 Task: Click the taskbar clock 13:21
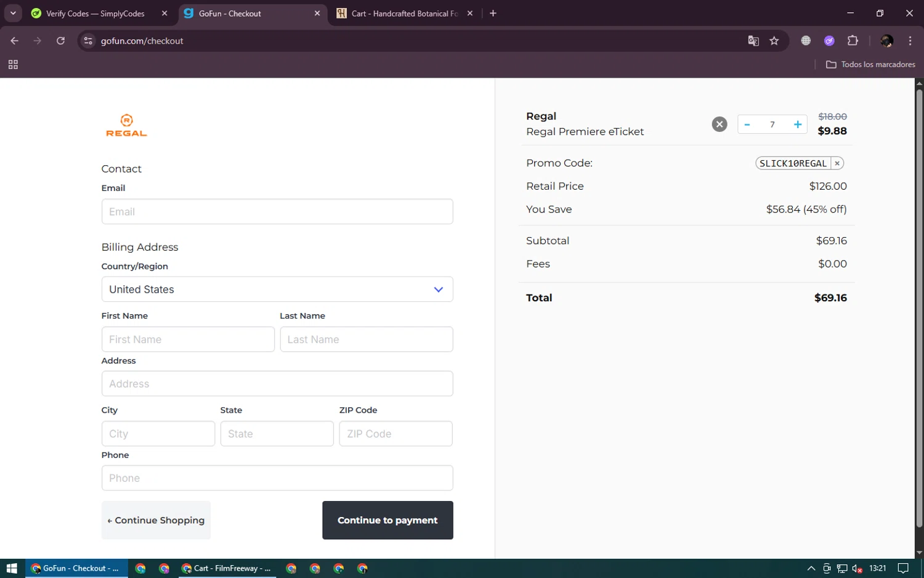pyautogui.click(x=878, y=568)
